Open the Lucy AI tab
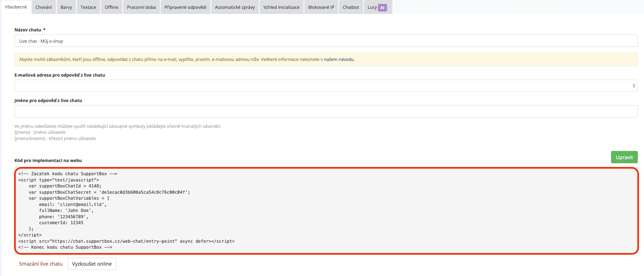644x276 pixels. point(378,7)
